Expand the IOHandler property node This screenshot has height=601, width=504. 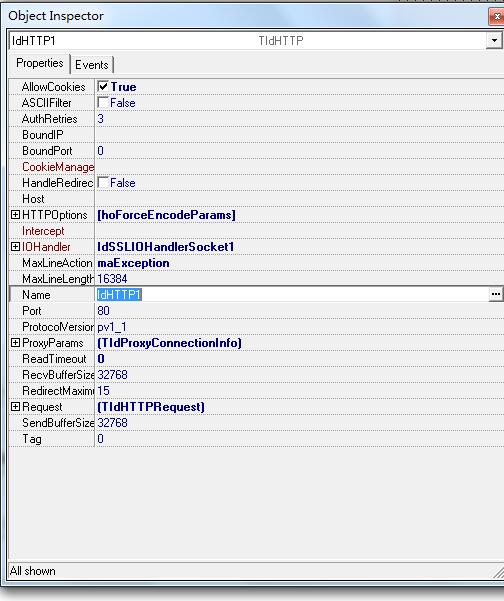pyautogui.click(x=15, y=246)
